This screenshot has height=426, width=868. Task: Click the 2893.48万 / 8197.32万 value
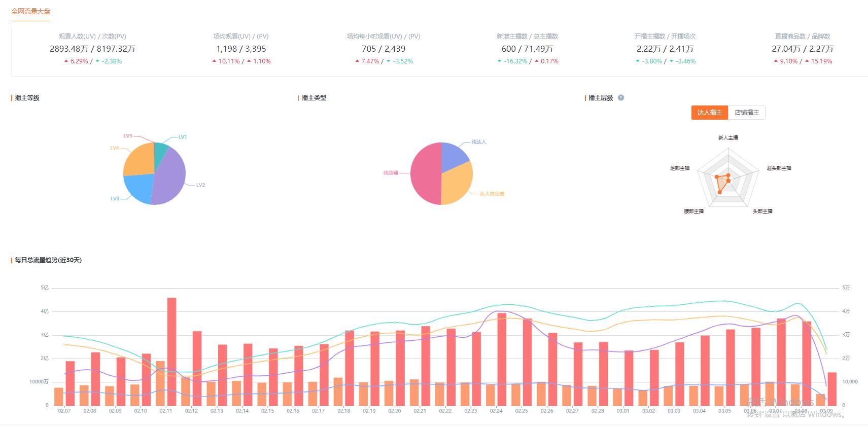[x=92, y=49]
